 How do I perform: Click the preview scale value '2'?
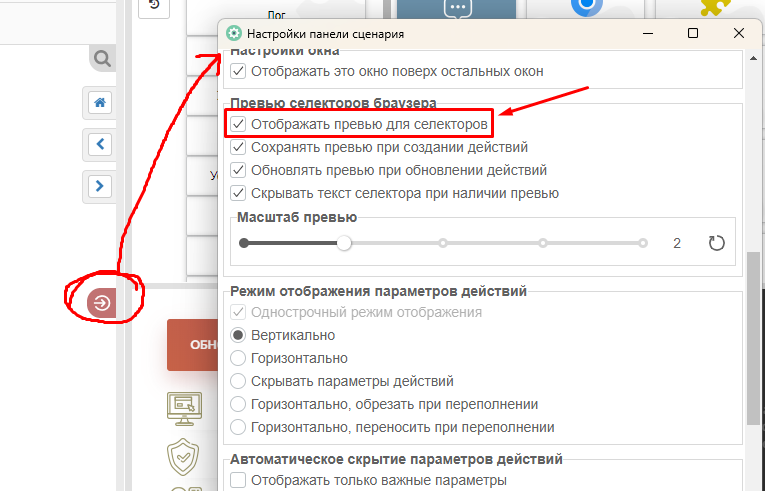tap(677, 243)
